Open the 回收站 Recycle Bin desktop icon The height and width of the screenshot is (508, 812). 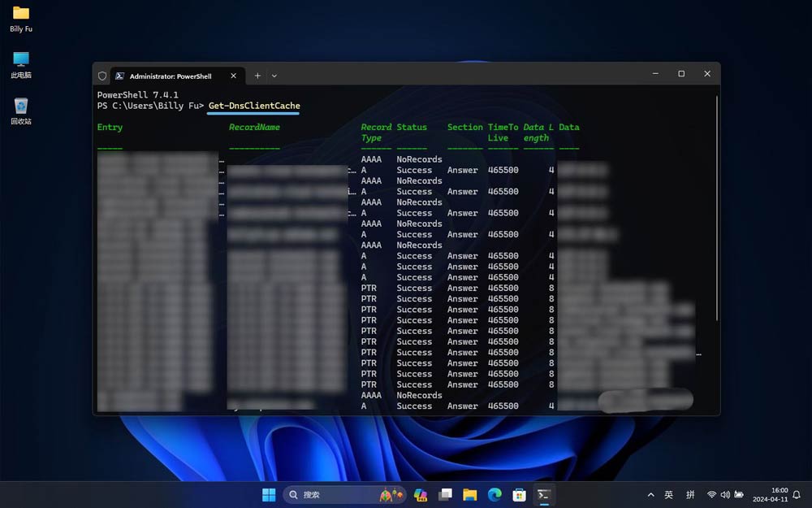20,106
